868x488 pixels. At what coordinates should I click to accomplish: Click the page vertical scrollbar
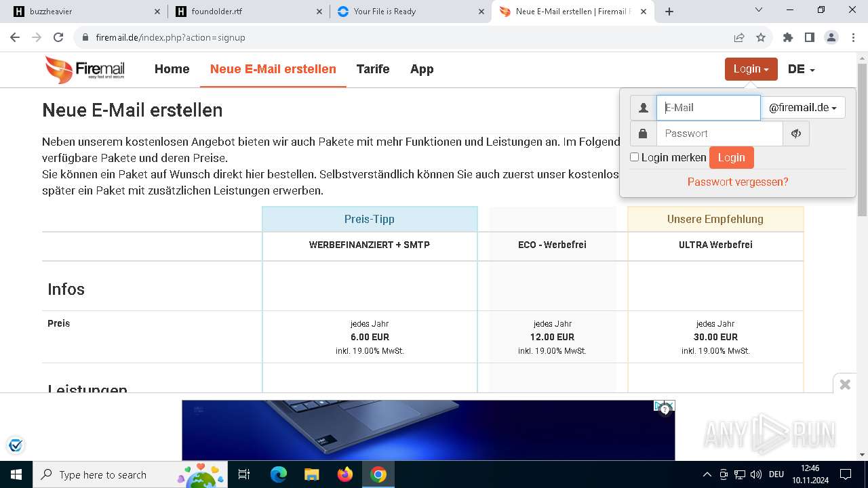[862, 139]
